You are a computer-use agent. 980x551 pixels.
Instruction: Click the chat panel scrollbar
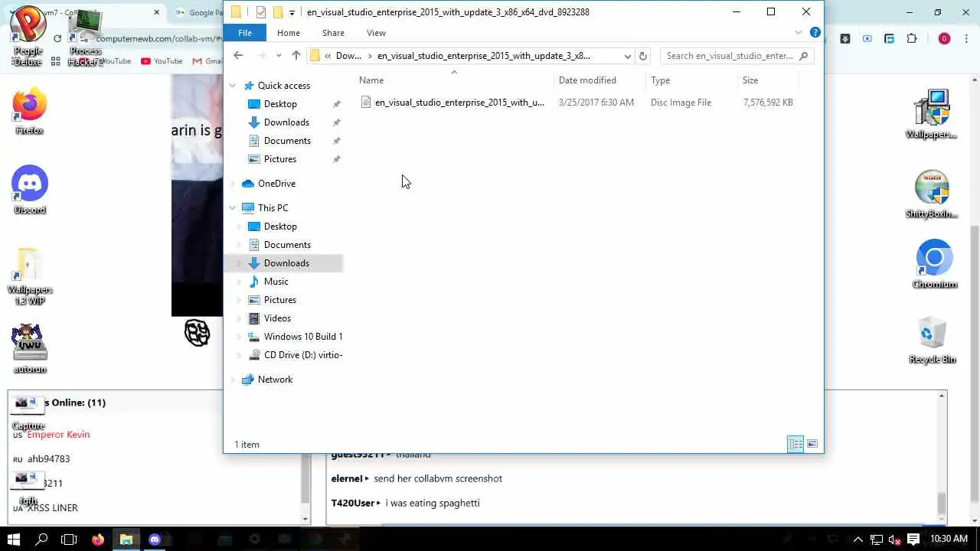[942, 458]
